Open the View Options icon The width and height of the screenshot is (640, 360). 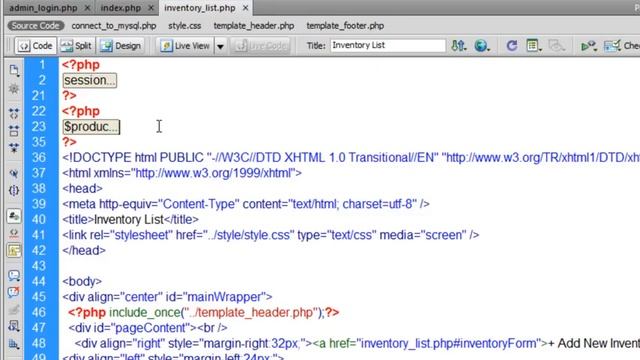(534, 46)
